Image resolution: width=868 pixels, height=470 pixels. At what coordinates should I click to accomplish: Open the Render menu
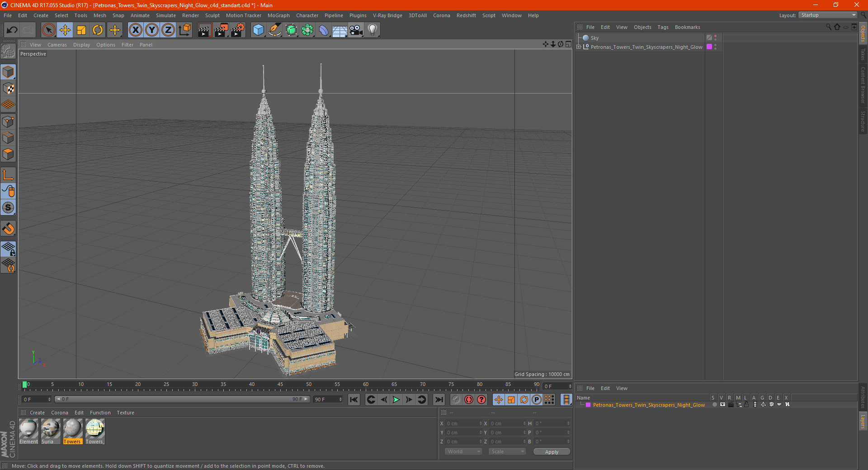190,15
